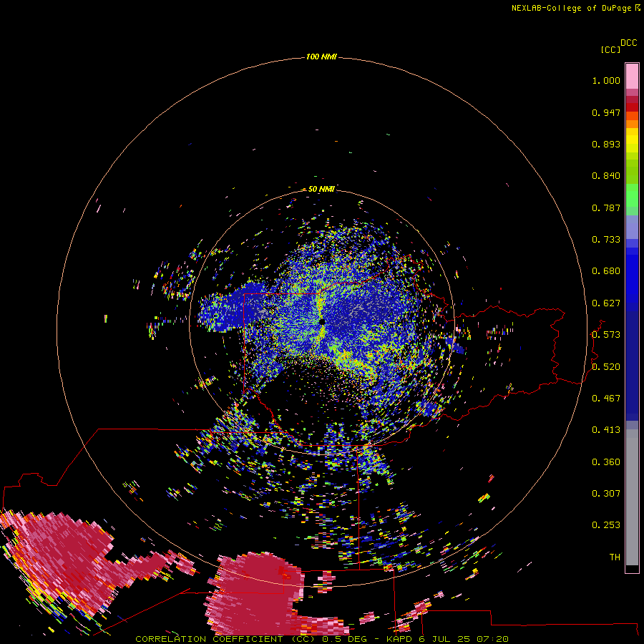644x644 pixels.
Task: Click the NEXLAB-College of DuPage credit text
Action: pos(571,8)
